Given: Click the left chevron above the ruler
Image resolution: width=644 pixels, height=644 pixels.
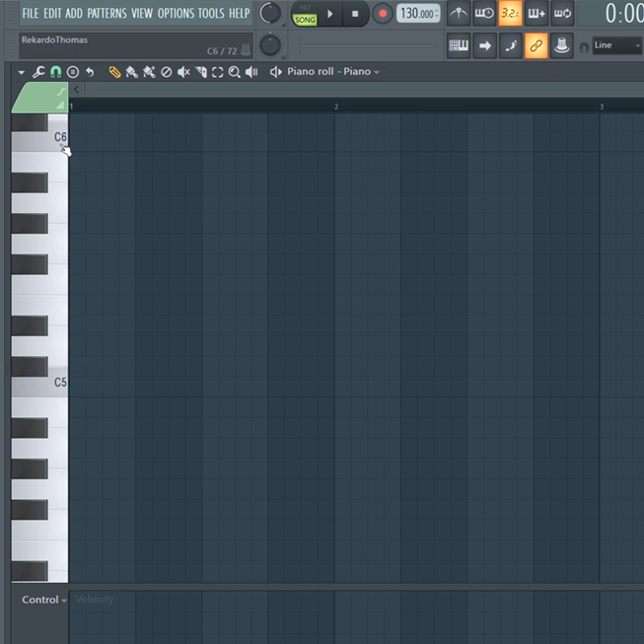Looking at the screenshot, I should [76, 90].
